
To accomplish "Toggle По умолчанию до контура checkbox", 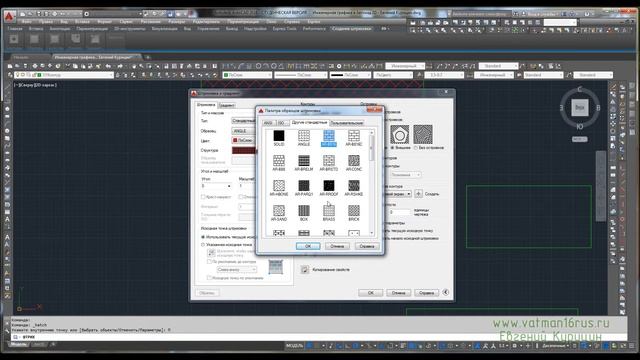I will [x=209, y=262].
